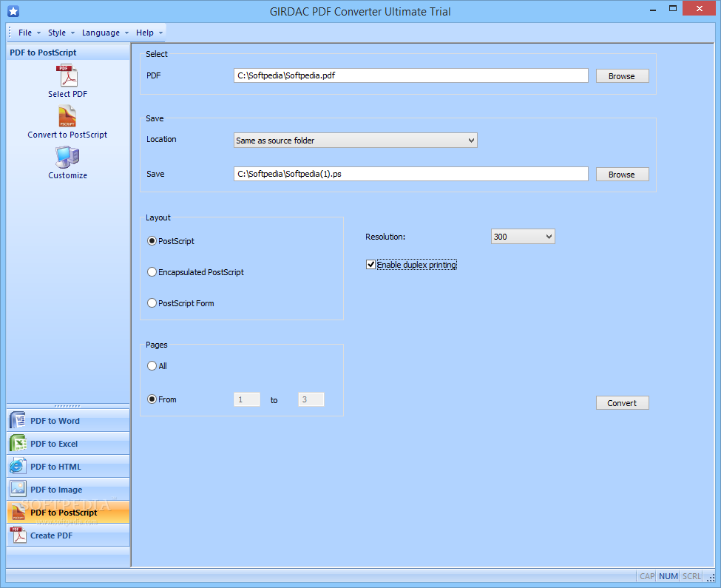This screenshot has height=588, width=721.
Task: Switch to PDF to Excel panel
Action: click(x=68, y=443)
